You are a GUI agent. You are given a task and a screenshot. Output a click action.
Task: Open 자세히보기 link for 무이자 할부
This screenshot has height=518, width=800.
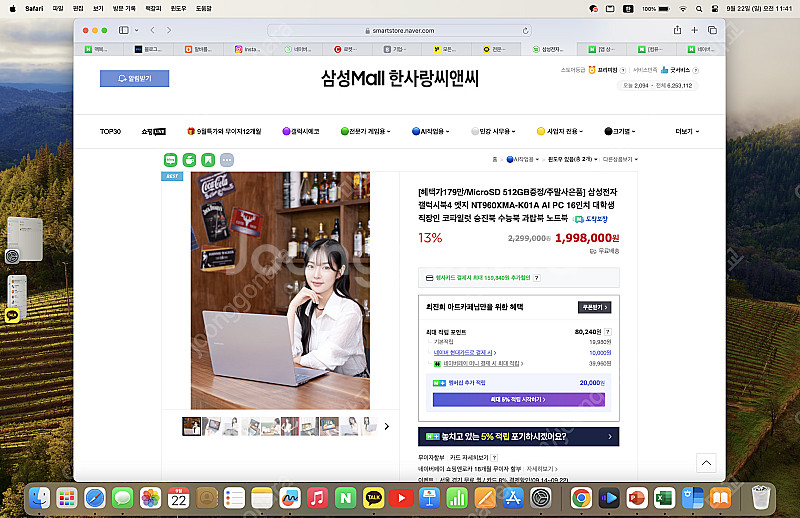(x=542, y=469)
